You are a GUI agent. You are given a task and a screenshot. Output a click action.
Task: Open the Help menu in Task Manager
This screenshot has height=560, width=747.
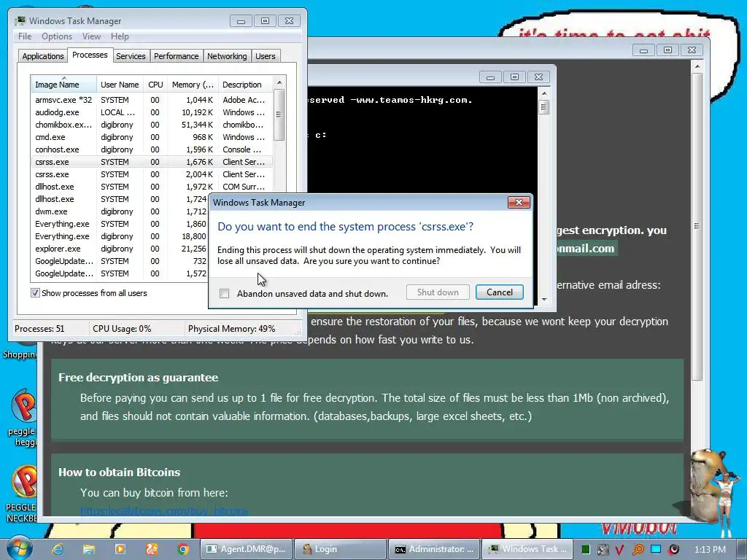click(x=120, y=36)
